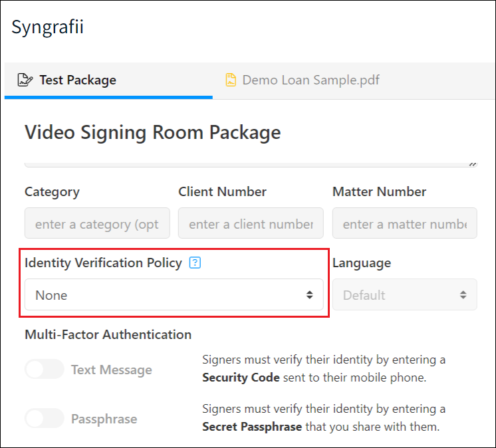This screenshot has width=496, height=448.
Task: Click the Syngrafii logo text
Action: tap(47, 27)
